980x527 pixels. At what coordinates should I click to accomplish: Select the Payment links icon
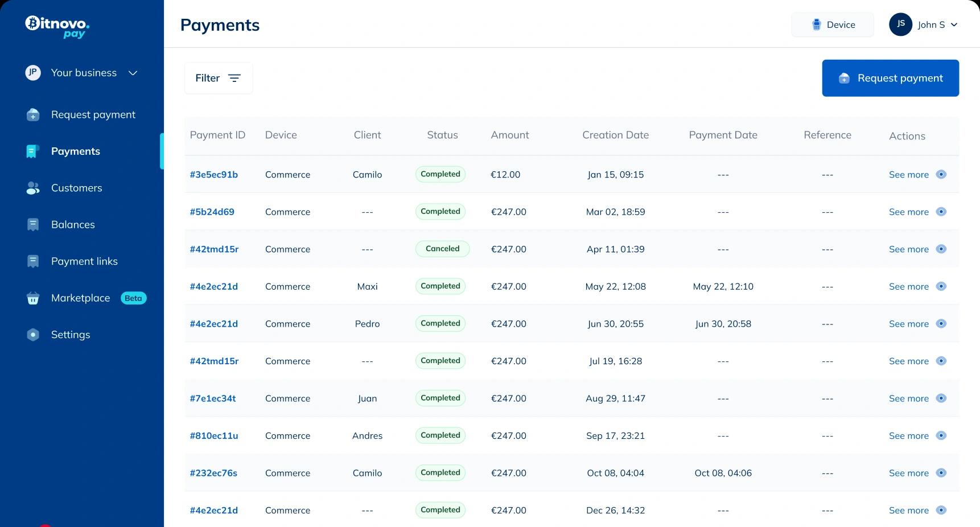pos(32,261)
